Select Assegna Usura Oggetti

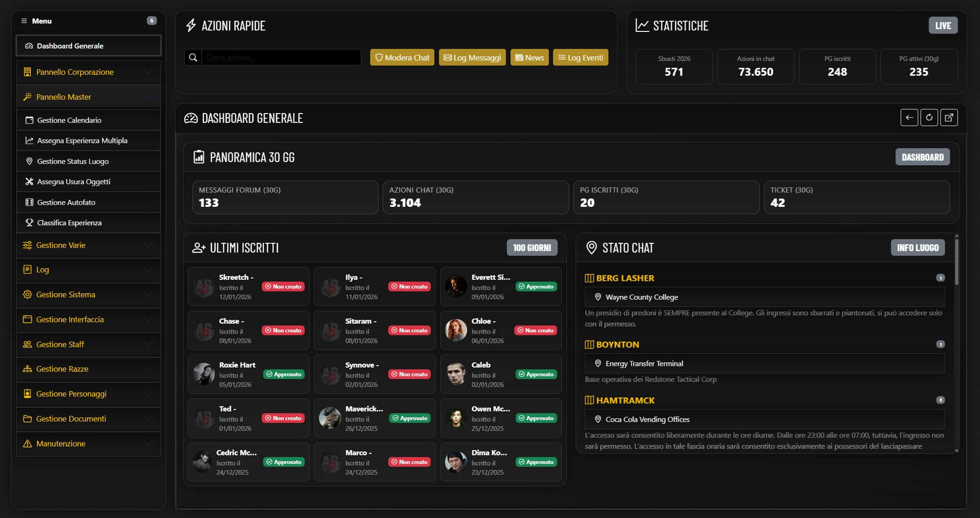[x=89, y=181]
